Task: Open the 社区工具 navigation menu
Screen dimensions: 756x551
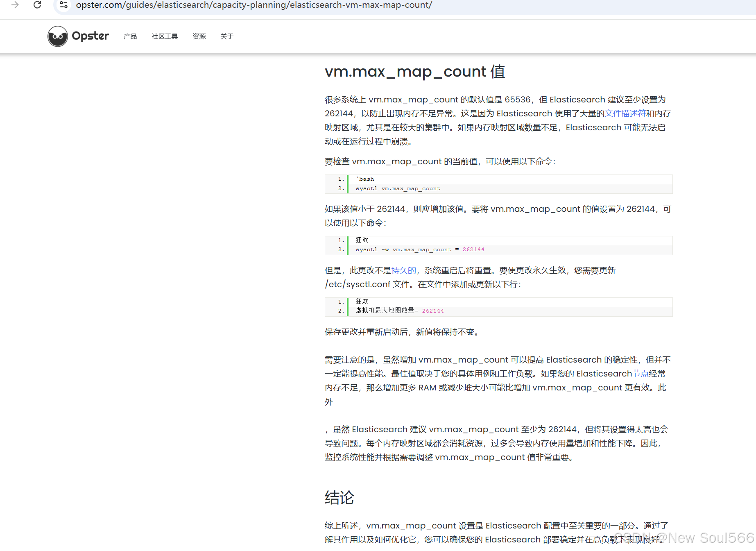Action: coord(164,36)
